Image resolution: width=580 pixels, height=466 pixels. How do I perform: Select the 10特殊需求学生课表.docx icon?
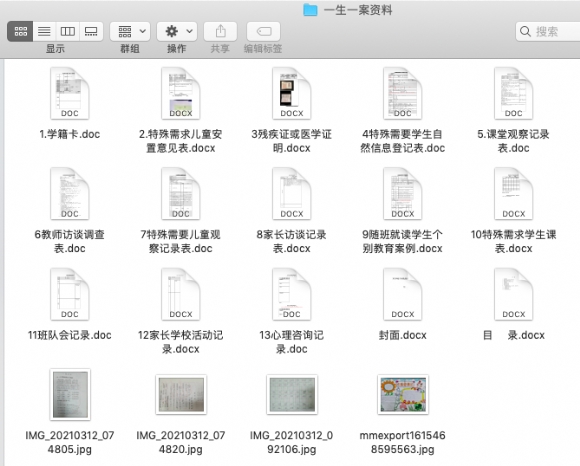[513, 194]
